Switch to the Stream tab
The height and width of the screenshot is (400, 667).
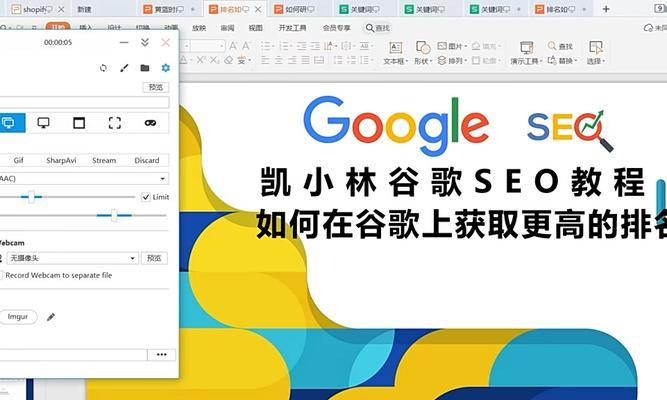104,160
